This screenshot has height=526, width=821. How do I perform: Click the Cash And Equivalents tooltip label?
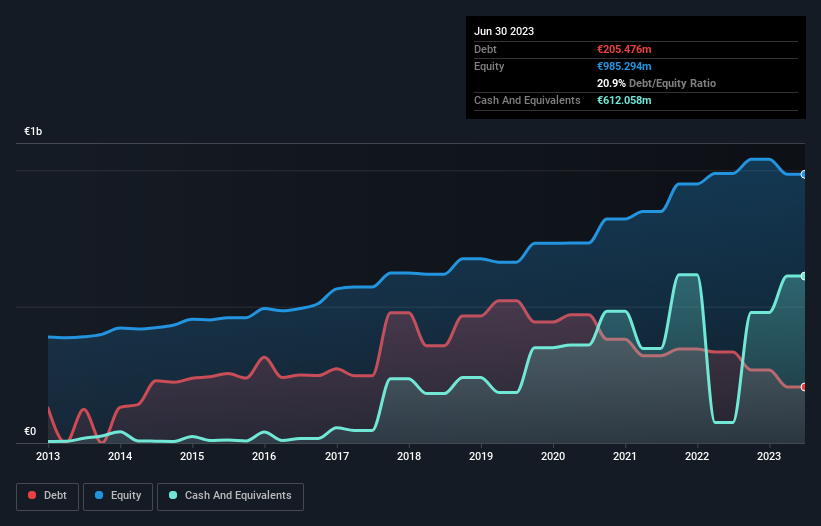pyautogui.click(x=527, y=100)
